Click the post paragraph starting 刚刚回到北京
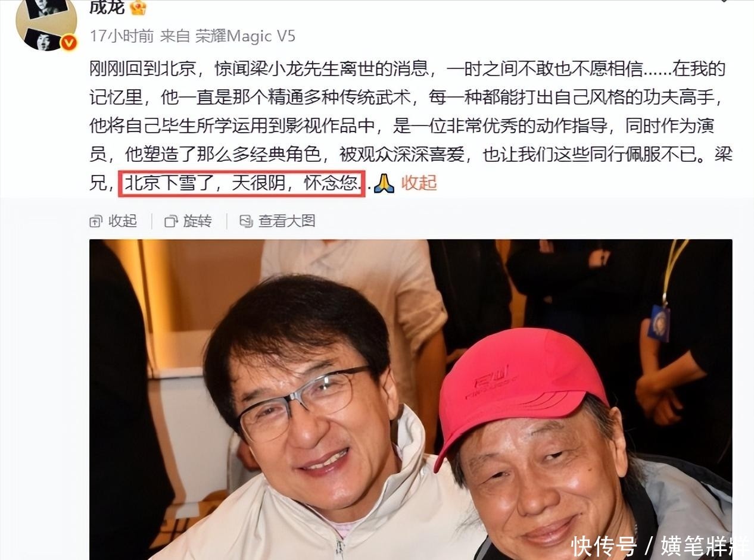 410,126
